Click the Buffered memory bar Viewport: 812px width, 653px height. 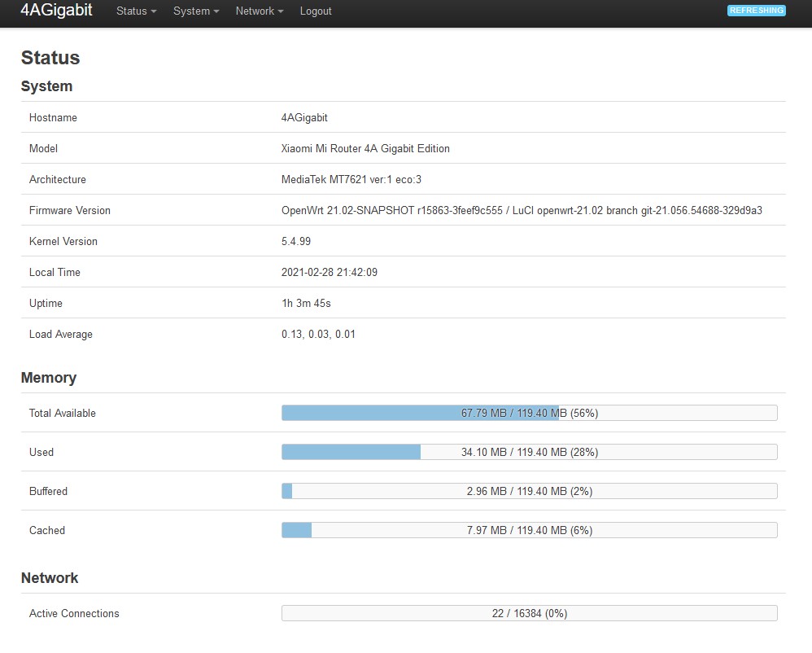click(529, 491)
